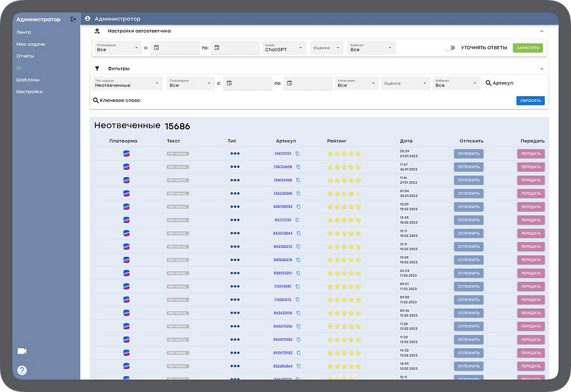Open calendar icon in filters 'с:' date field
Screen dimensions: 571x392
[229, 84]
